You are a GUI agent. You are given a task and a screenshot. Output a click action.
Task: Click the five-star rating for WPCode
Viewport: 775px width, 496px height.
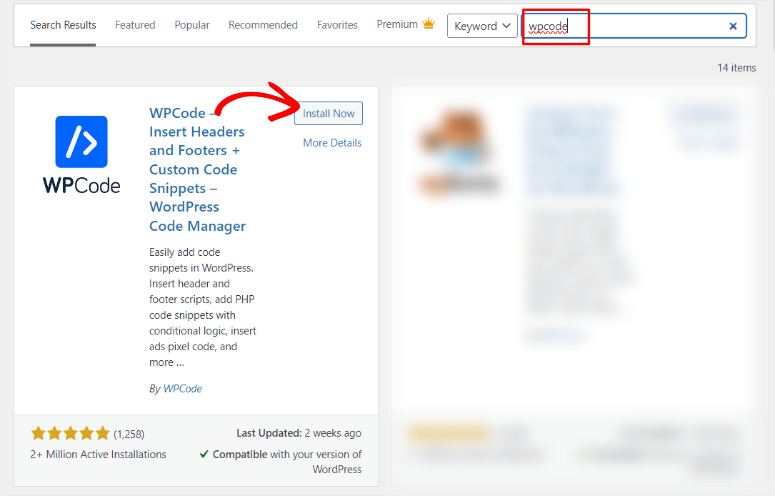coord(70,434)
